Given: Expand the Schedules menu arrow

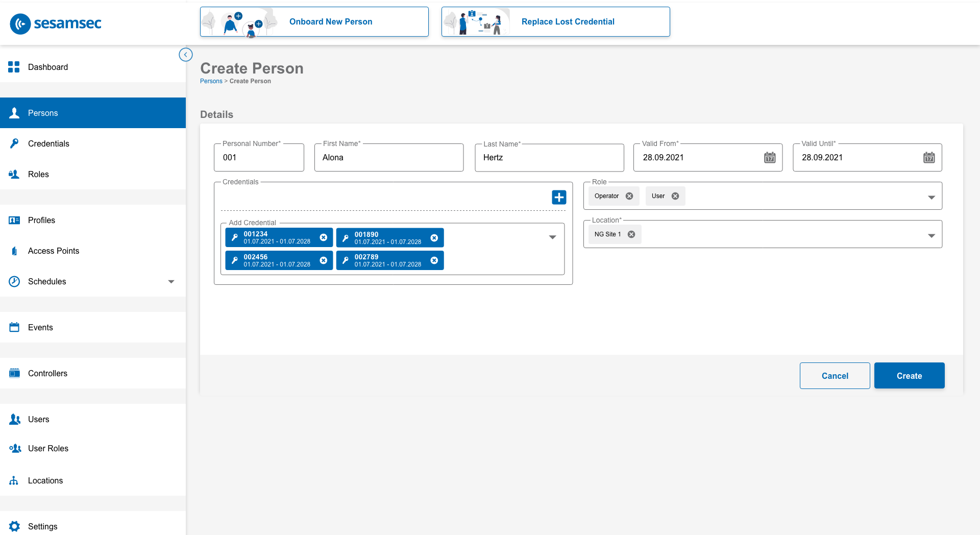Looking at the screenshot, I should 171,282.
